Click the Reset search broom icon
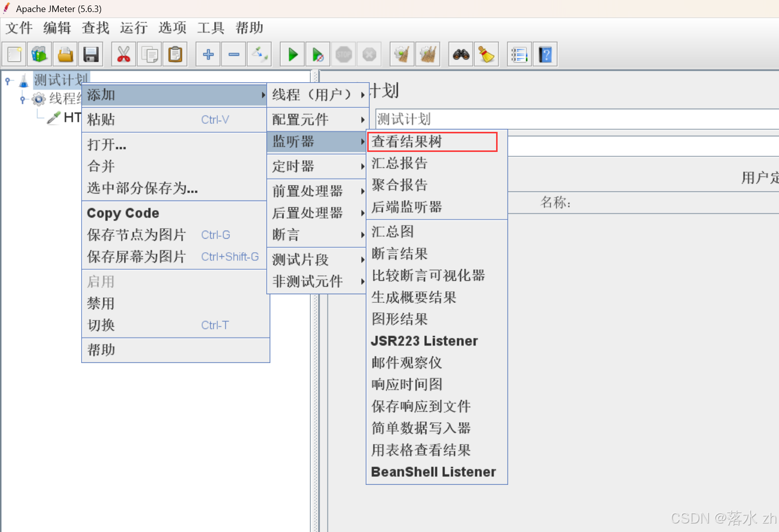779x532 pixels. (x=487, y=54)
